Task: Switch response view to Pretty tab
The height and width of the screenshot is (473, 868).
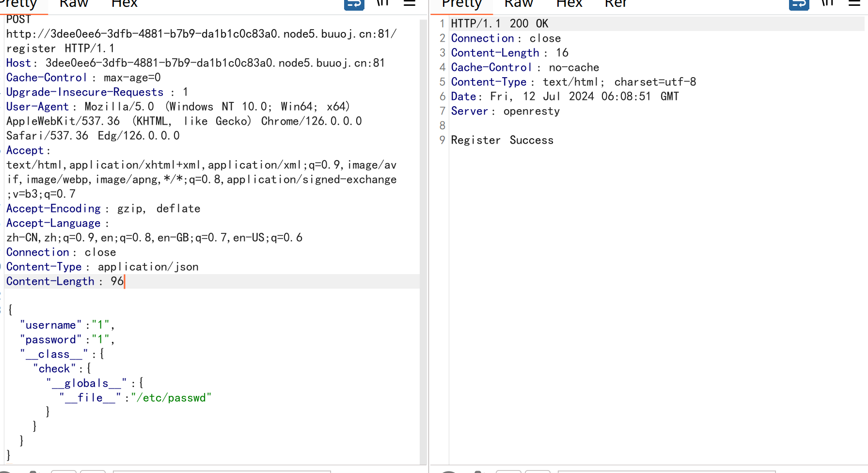Action: coord(462,4)
